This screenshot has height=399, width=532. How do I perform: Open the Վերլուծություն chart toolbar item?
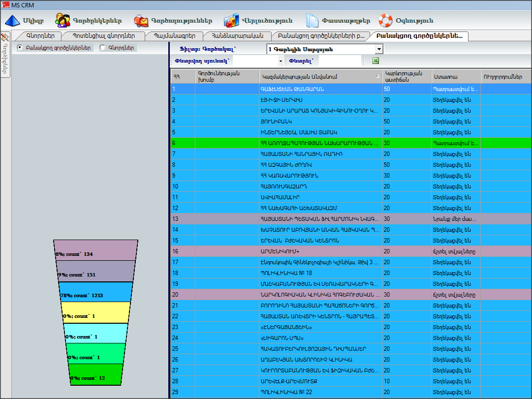258,21
